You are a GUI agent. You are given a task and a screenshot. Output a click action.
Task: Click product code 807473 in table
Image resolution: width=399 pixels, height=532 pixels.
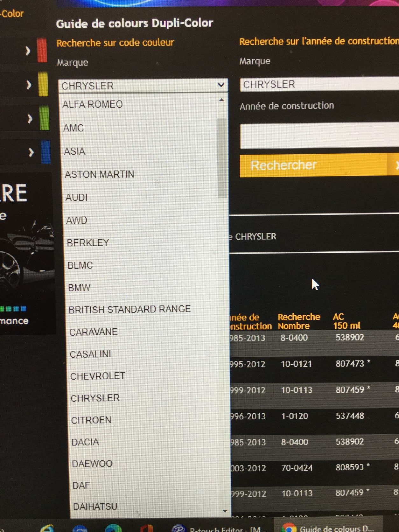pyautogui.click(x=350, y=364)
